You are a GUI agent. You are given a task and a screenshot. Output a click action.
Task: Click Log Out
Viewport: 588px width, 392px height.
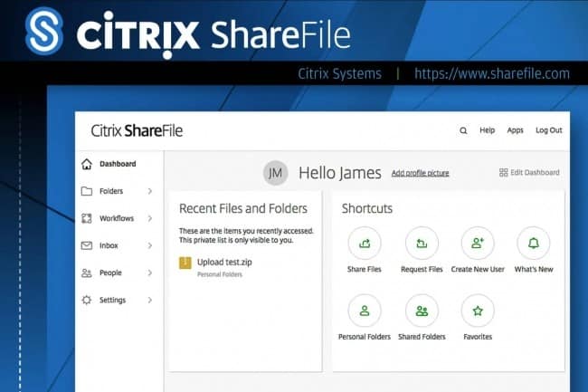548,130
